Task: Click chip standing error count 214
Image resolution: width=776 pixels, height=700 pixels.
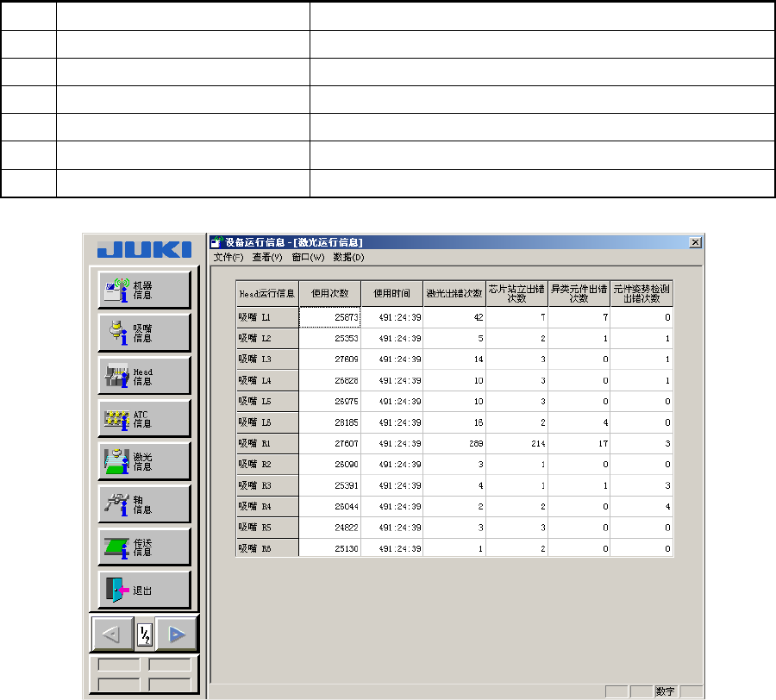Action: (x=516, y=443)
